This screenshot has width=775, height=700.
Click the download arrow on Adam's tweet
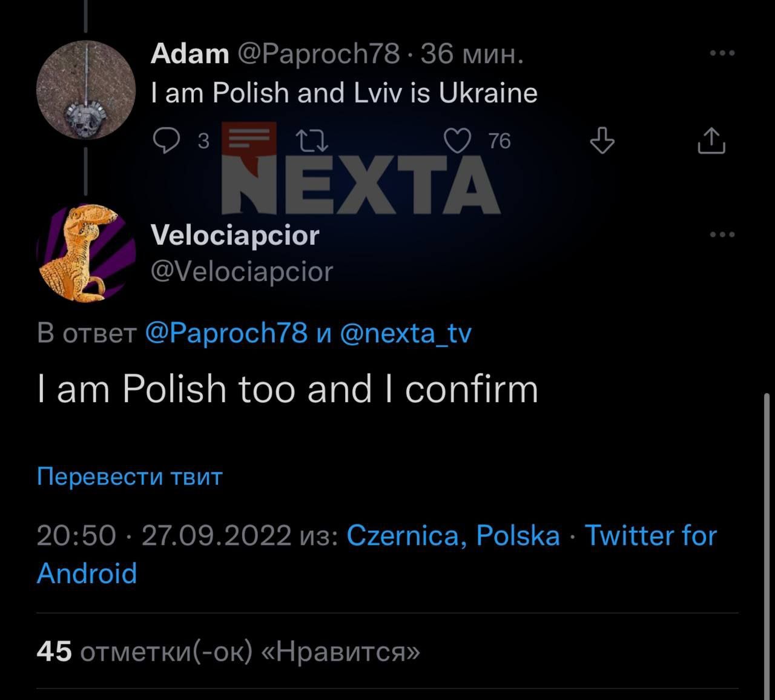pyautogui.click(x=602, y=140)
